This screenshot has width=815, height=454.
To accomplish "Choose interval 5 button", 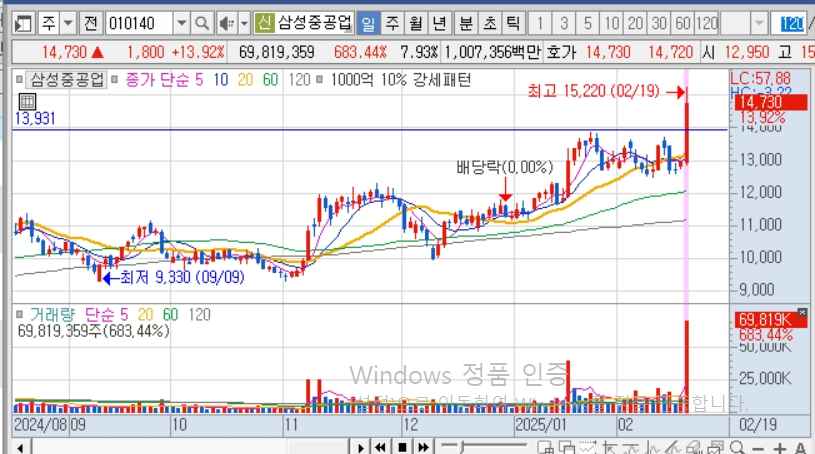I will pyautogui.click(x=587, y=23).
